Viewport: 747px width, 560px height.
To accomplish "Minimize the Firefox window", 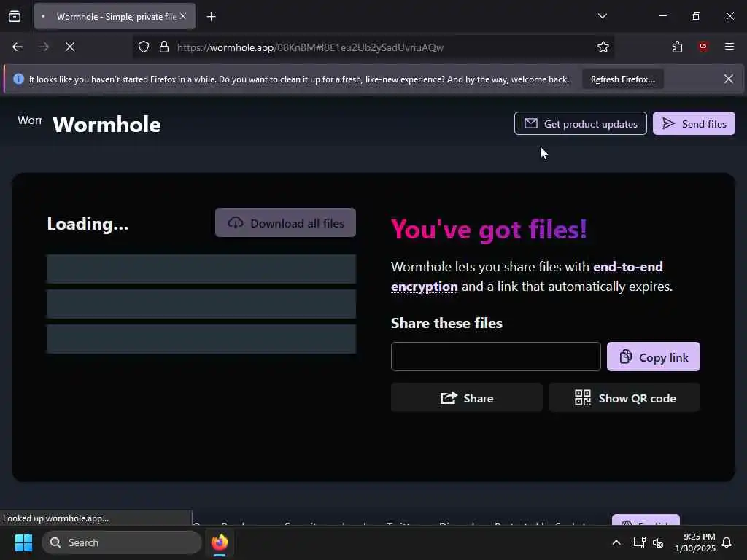I will coord(662,16).
